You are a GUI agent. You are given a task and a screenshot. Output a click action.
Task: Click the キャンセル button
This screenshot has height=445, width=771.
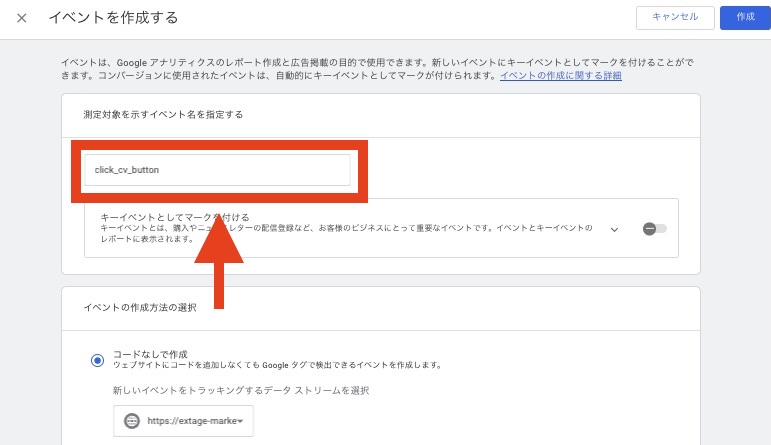[675, 17]
